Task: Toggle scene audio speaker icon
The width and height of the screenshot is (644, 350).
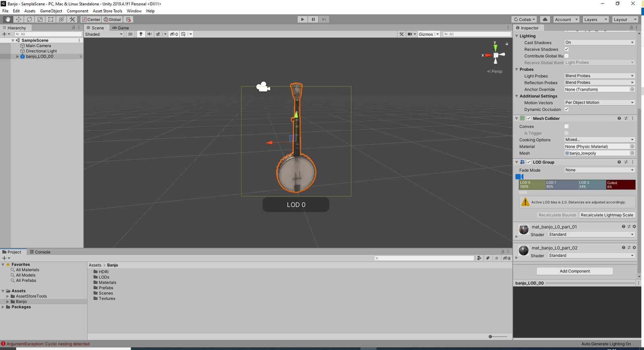Action: tap(150, 34)
